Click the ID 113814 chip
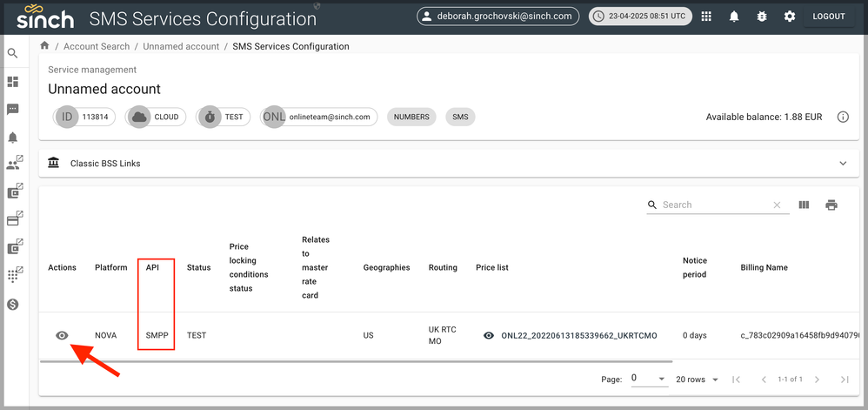Image resolution: width=868 pixels, height=410 pixels. (x=84, y=117)
